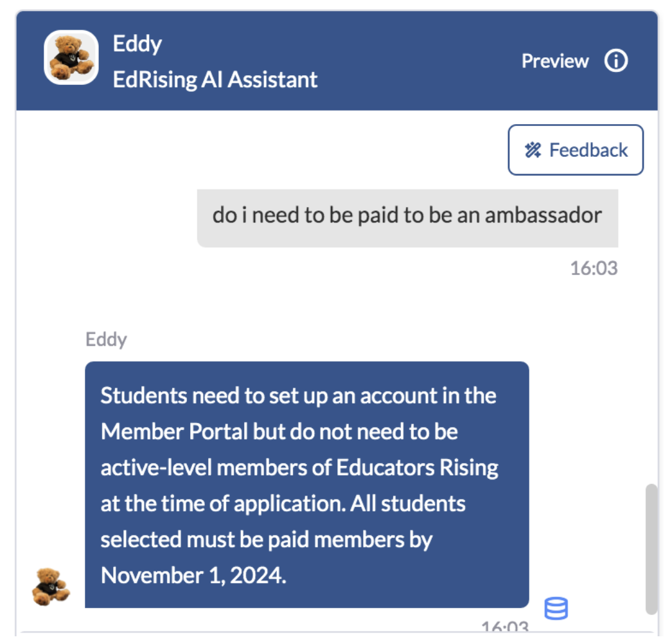Open the Feedback dialog
Viewport: 672px width, 644px height.
click(575, 150)
